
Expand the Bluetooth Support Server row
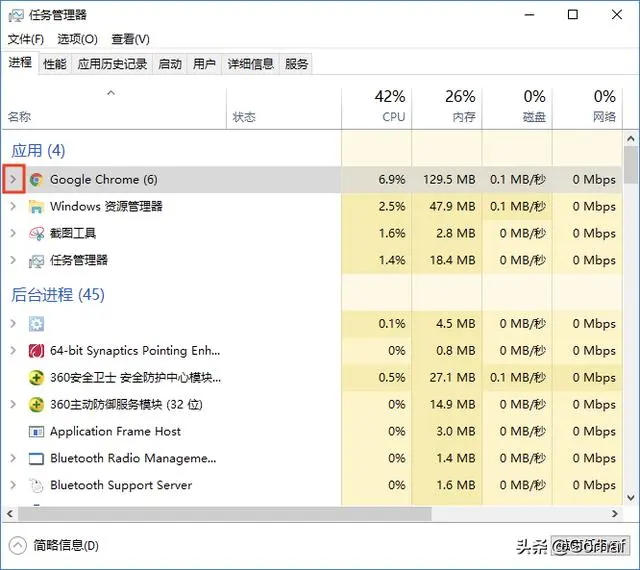pos(13,485)
